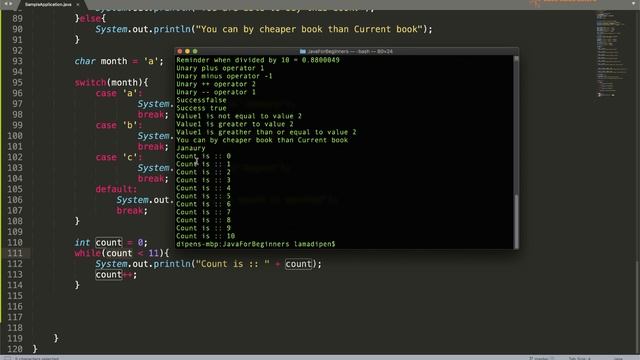Click terminal line 'Success true'
Screen dimensions: 640x360
(201, 108)
